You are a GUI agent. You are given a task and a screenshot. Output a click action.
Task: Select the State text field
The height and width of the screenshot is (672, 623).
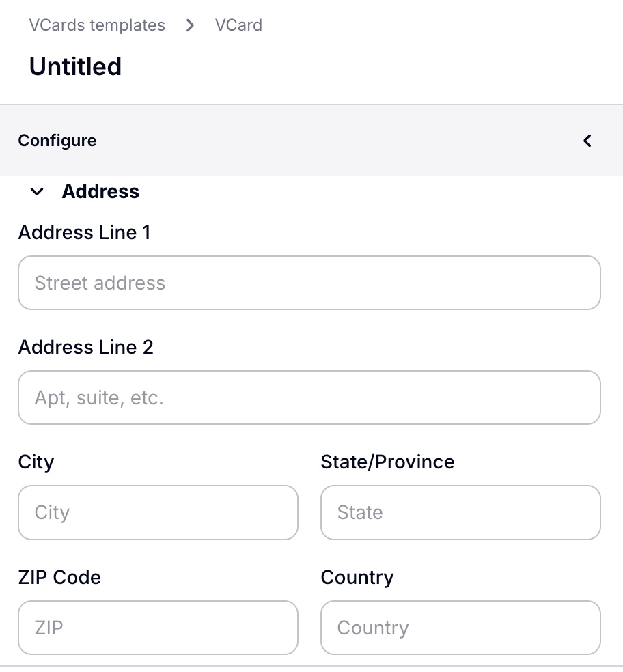coord(460,512)
